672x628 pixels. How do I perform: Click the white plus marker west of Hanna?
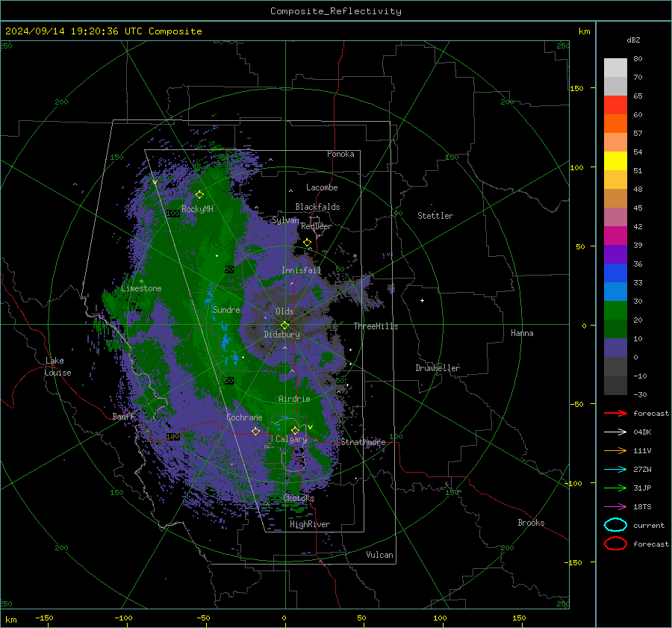click(422, 300)
